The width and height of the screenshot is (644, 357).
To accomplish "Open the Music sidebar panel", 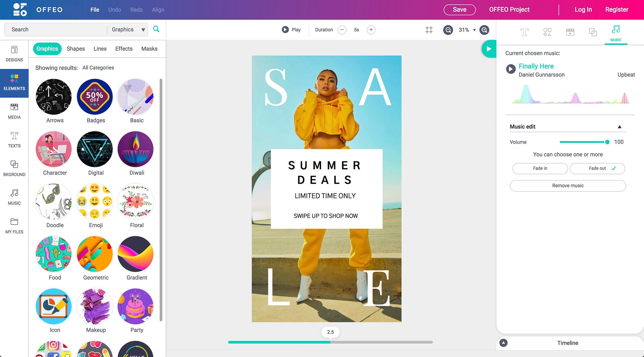I will [x=14, y=197].
